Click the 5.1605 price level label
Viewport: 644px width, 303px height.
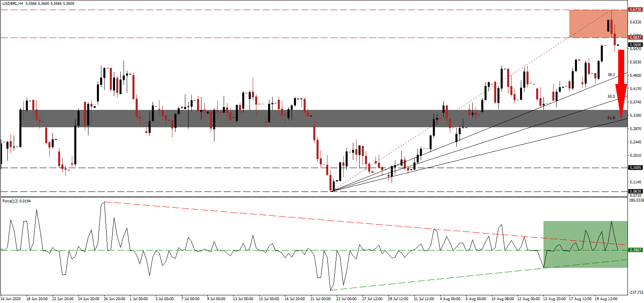[x=635, y=168]
